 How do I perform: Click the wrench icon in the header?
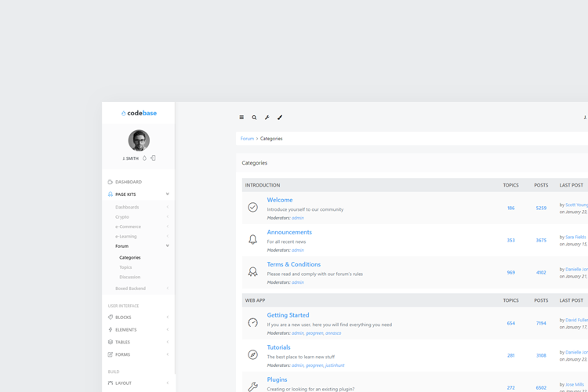tap(267, 118)
